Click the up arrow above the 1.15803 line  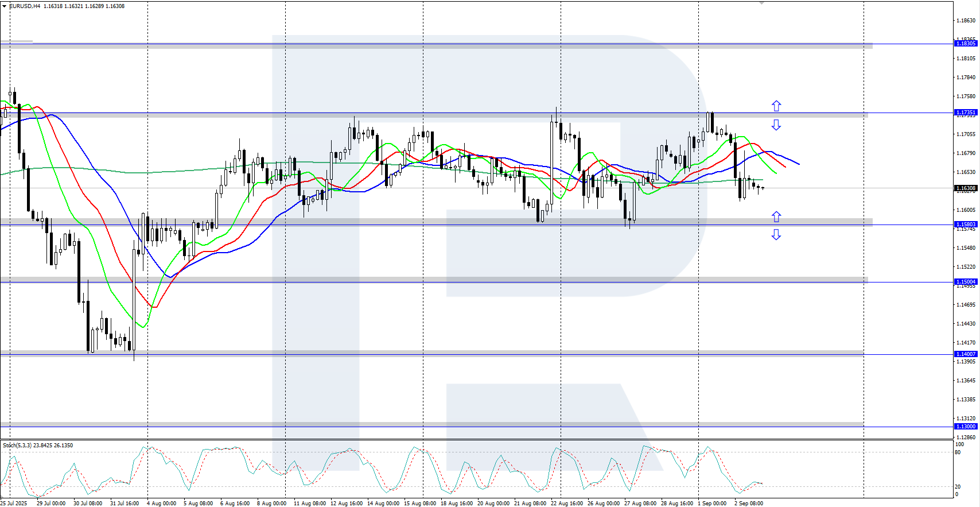[x=776, y=216]
